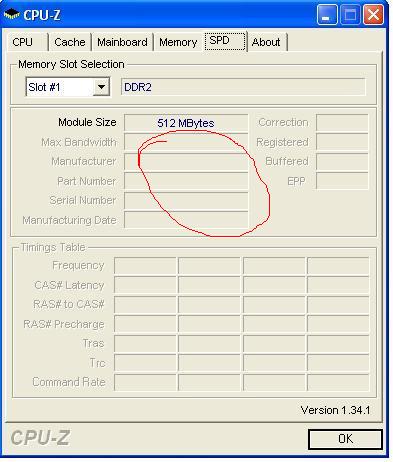Viewport: 393px width, 462px height.
Task: Click the empty Max Bandwidth field
Action: 186,142
